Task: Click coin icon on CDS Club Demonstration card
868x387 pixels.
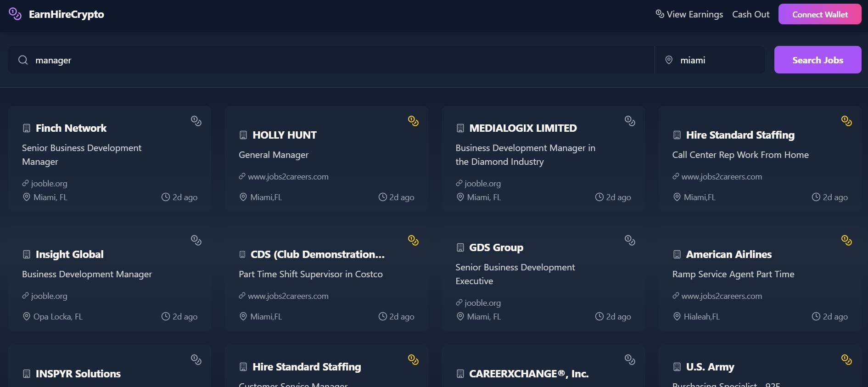Action: tap(413, 240)
